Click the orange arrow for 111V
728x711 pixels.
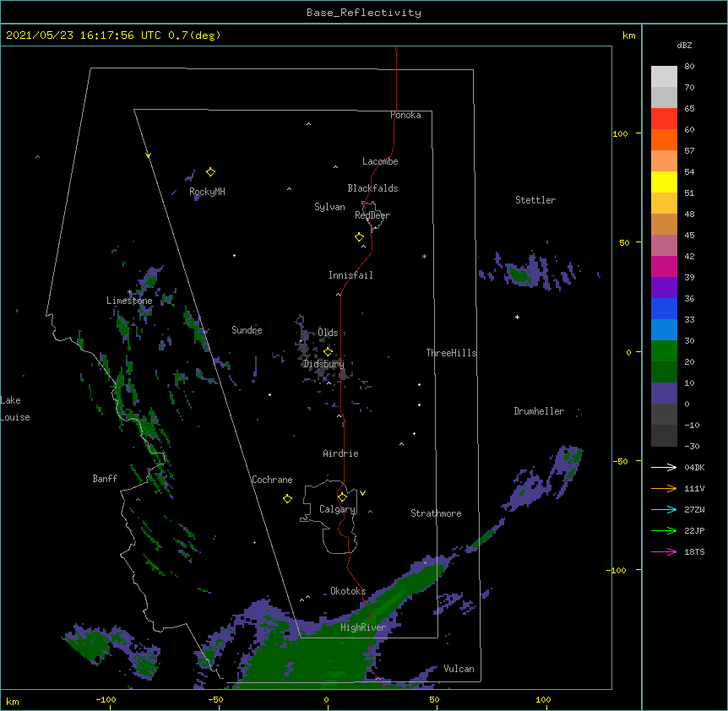coord(664,488)
